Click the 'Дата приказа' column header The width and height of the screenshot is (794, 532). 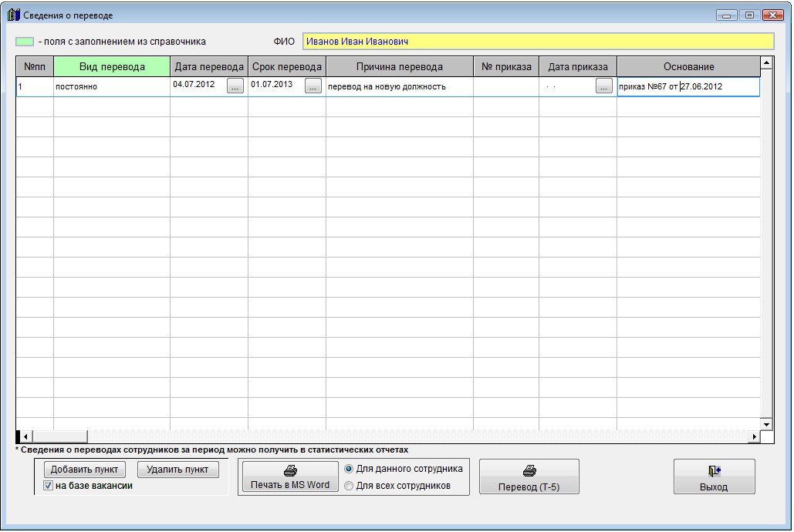[578, 67]
